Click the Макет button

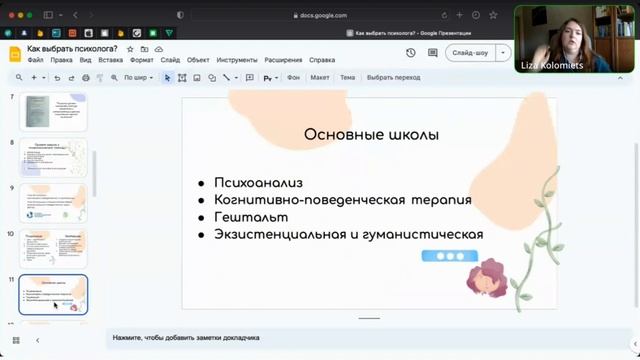coord(320,78)
